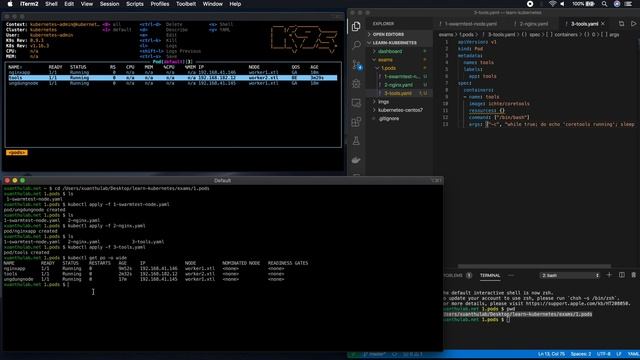This screenshot has width=640, height=360.
Task: Open the .gitignore file in Explorer
Action: 389,119
